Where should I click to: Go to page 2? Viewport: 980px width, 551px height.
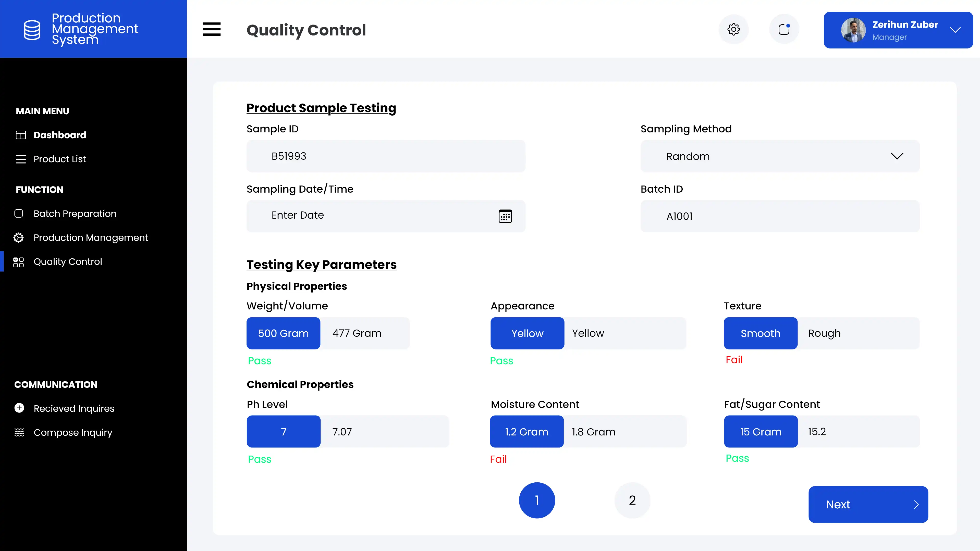click(x=632, y=500)
